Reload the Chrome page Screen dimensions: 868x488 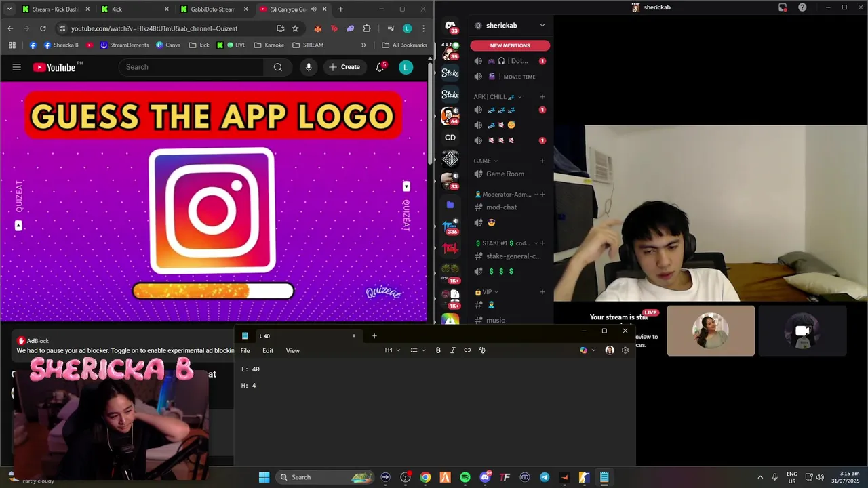(x=43, y=28)
